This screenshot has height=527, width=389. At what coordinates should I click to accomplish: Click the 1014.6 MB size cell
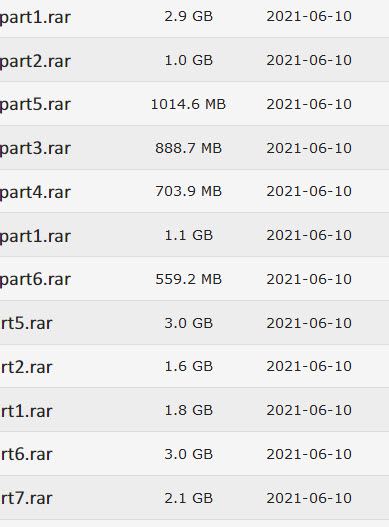pos(188,104)
